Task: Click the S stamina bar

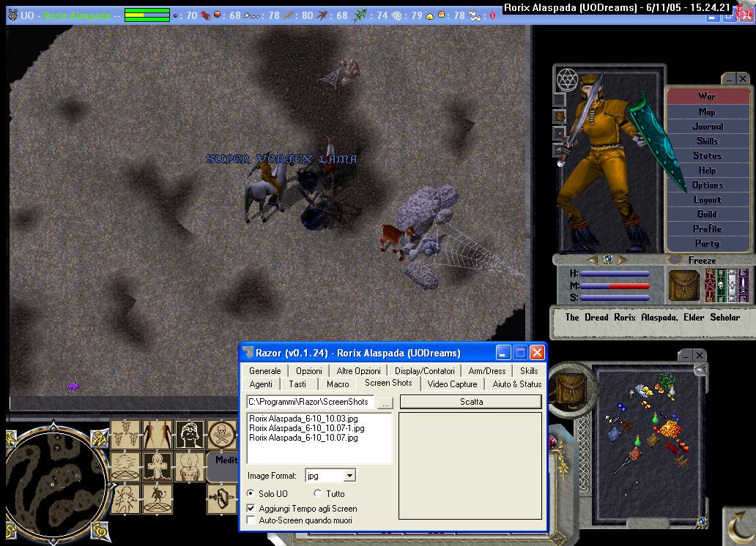Action: tap(615, 298)
